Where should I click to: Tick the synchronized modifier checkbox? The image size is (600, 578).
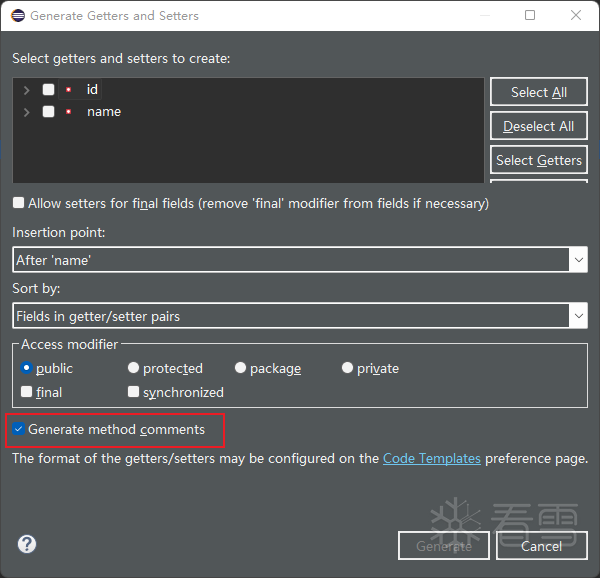point(134,392)
